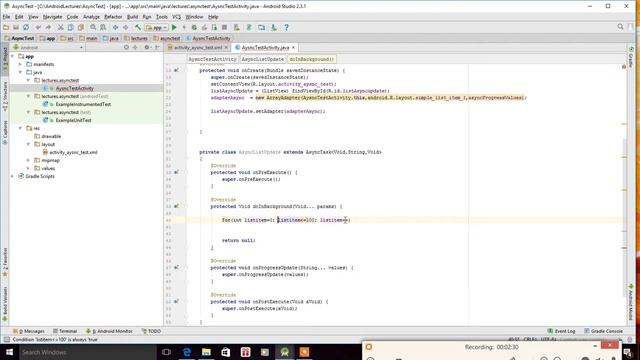Select AsyncTestActivity in project tree
This screenshot has height=360, width=640.
74,88
